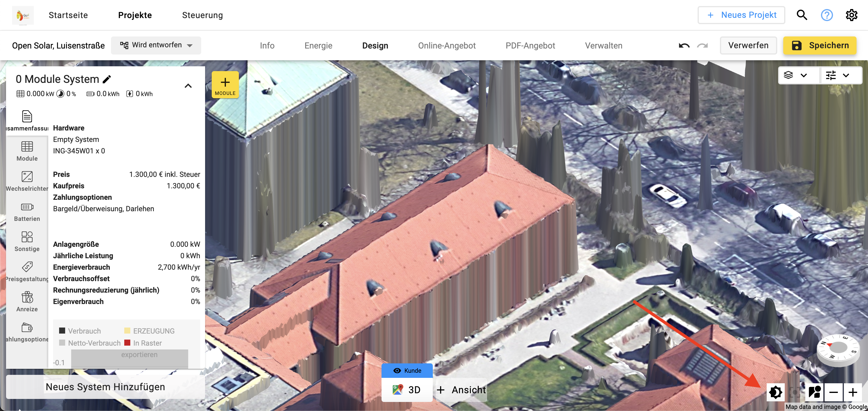Go to Startseite

[x=68, y=15]
